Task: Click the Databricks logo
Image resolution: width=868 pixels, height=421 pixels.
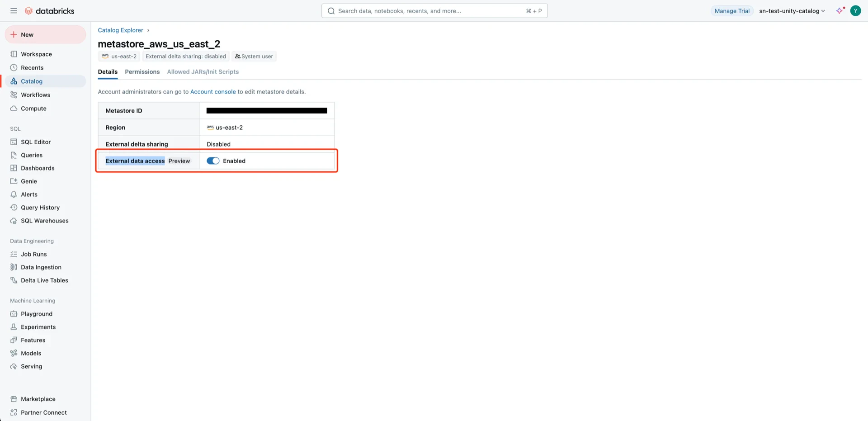Action: 50,11
